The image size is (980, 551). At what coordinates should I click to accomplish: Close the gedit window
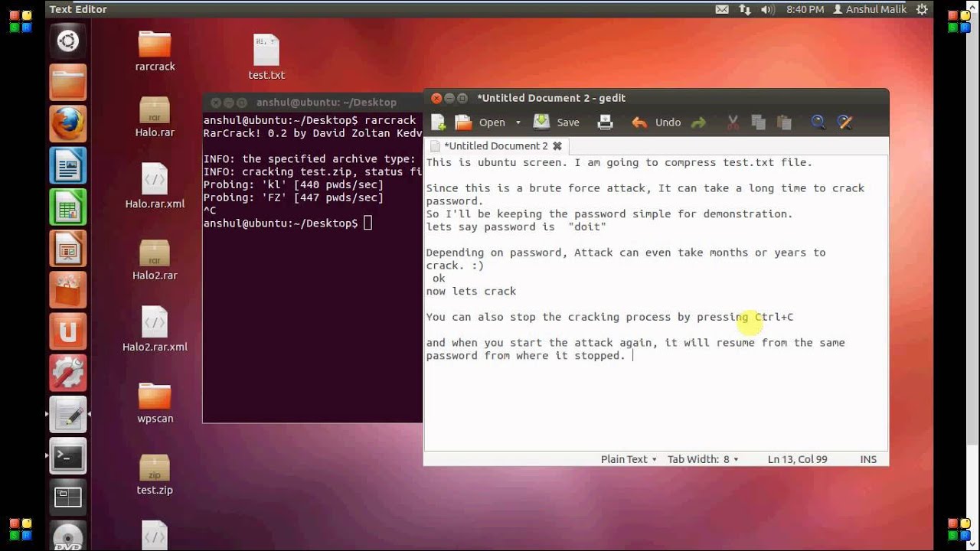[436, 98]
